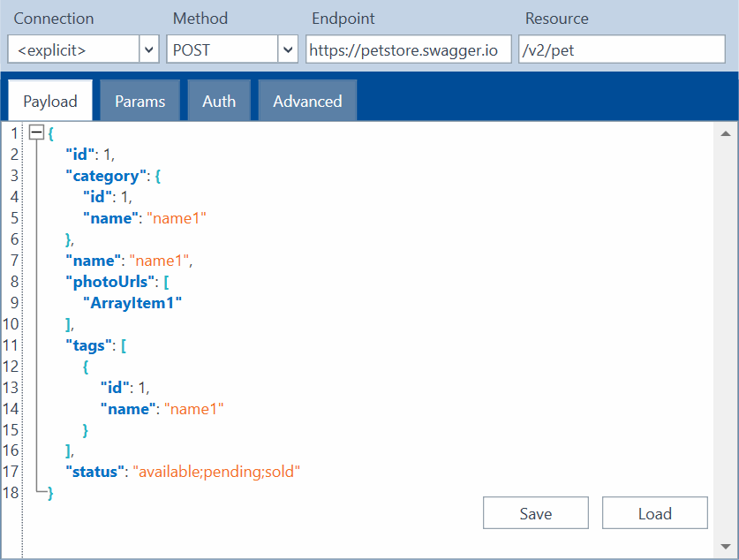This screenshot has height=560, width=739.
Task: Click the Resource field with /v2/pet
Action: (621, 50)
